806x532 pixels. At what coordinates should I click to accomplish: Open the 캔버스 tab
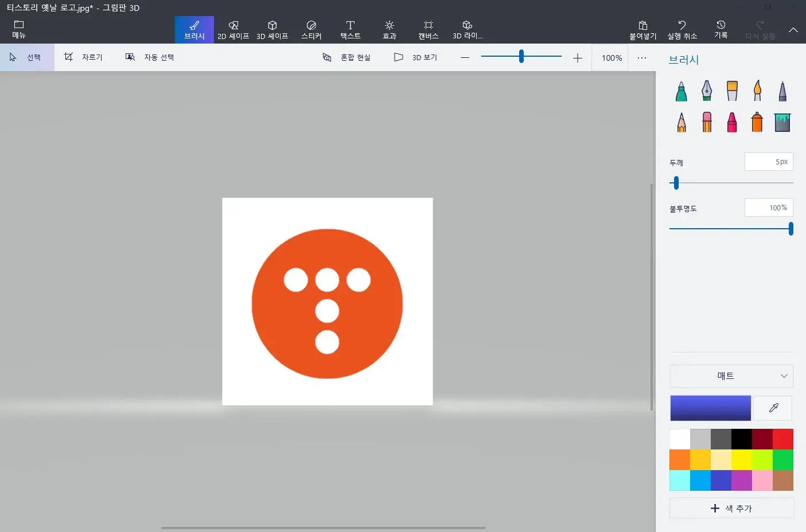coord(429,29)
